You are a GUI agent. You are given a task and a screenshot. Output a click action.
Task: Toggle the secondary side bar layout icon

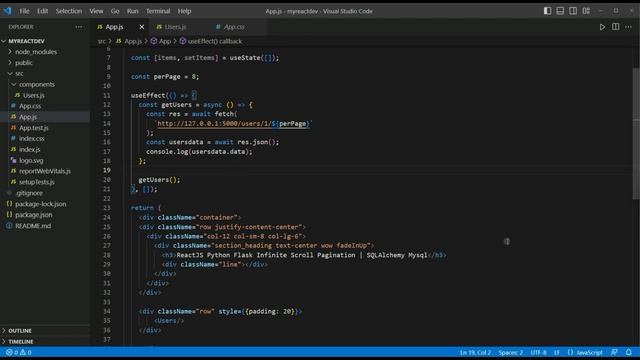click(x=573, y=11)
